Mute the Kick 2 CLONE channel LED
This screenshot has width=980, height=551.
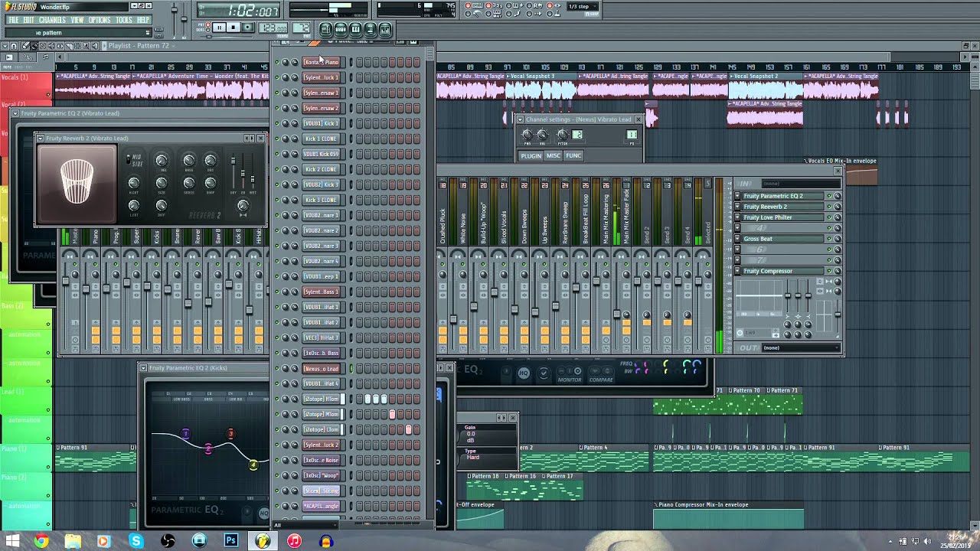(x=277, y=169)
